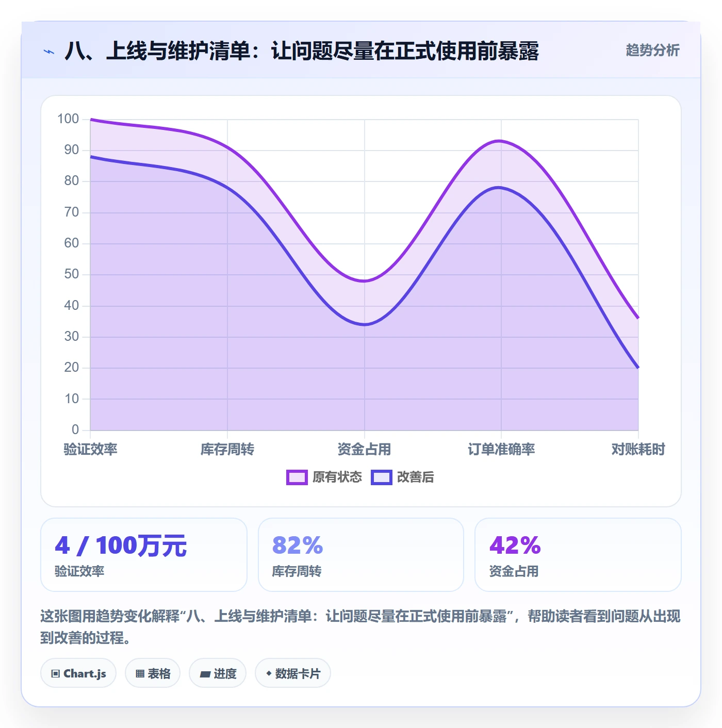
Task: Toggle the 原有状态 legend swatch
Action: (x=297, y=477)
